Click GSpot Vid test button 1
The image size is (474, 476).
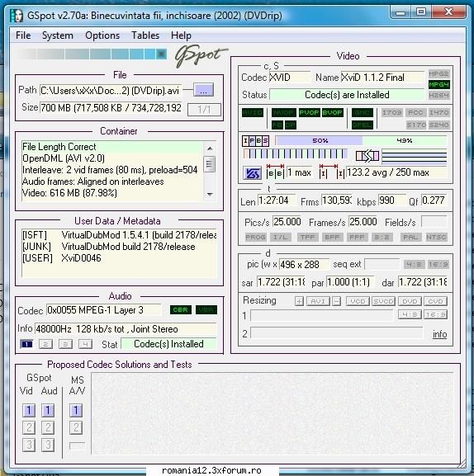pos(29,410)
